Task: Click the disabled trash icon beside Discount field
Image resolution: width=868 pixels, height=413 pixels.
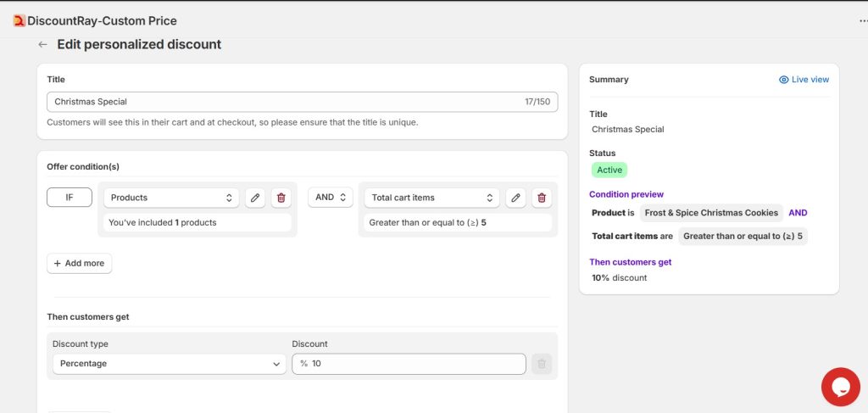Action: coord(542,364)
